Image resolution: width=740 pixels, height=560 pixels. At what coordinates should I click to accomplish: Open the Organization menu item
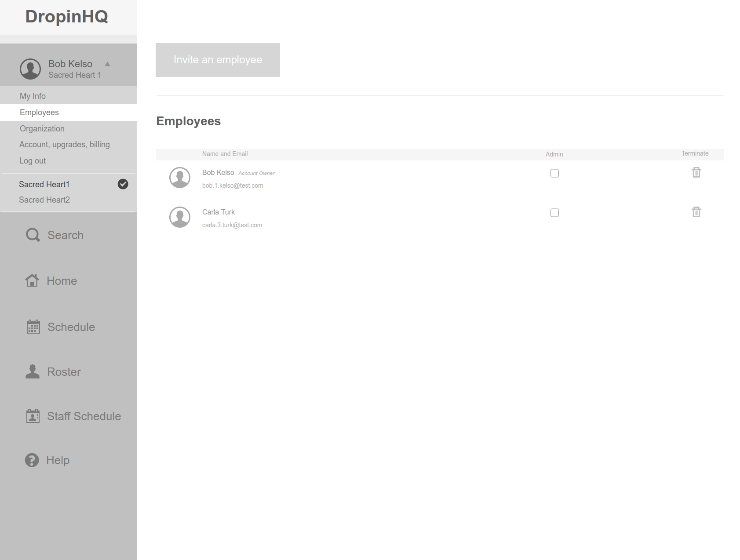tap(42, 128)
